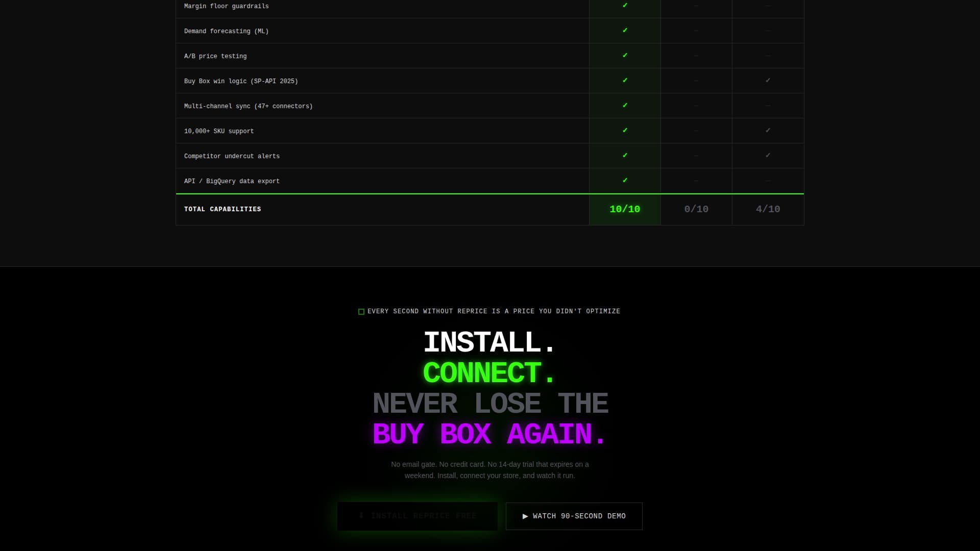Click the green square bullet before the tagline text
The image size is (980, 551).
click(x=361, y=311)
